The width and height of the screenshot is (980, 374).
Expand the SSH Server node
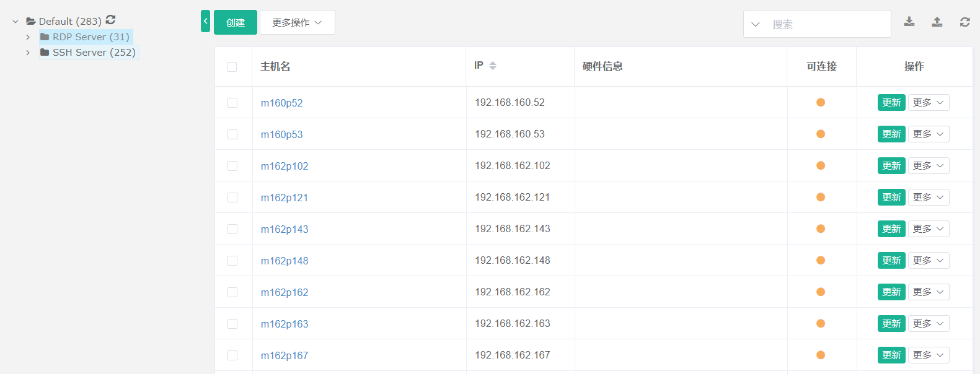tap(28, 53)
